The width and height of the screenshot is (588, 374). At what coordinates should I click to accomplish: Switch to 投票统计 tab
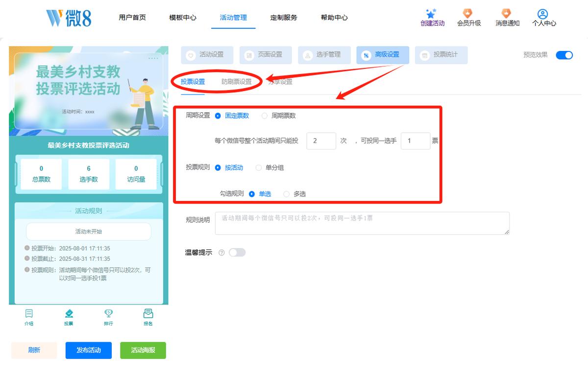(x=441, y=55)
